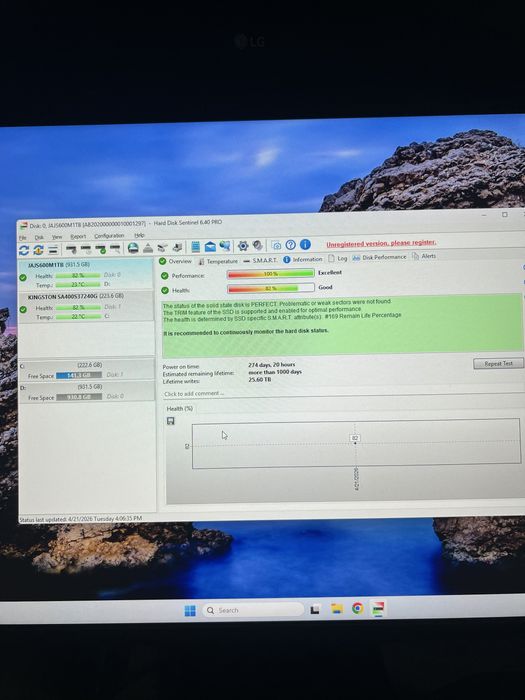Click the three-lines list toolbar icon
525x700 pixels.
pos(53,250)
